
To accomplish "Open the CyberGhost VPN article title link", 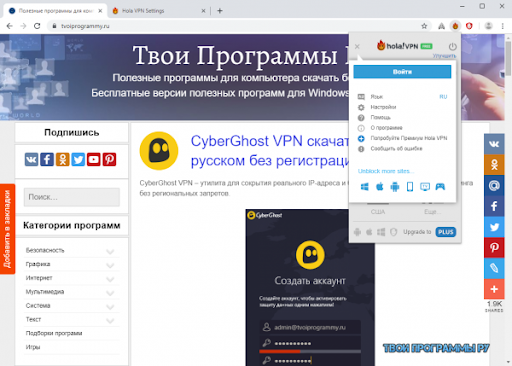I will pyautogui.click(x=269, y=151).
